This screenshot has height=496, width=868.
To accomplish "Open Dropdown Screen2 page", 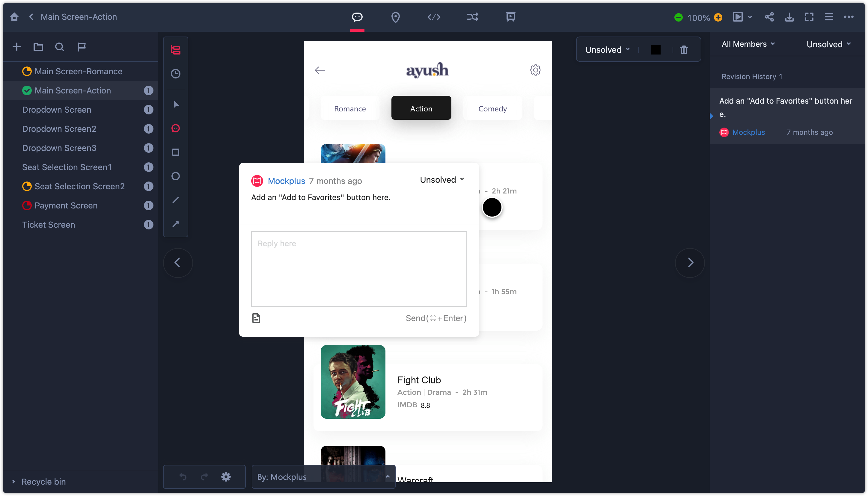I will tap(81, 129).
